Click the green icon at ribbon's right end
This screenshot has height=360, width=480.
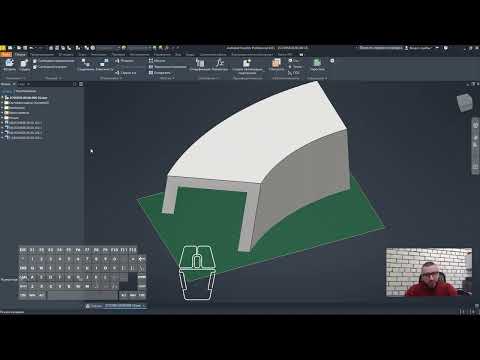317,64
